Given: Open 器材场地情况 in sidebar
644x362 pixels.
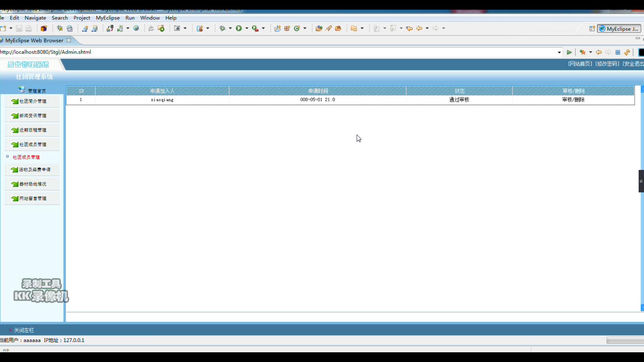Looking at the screenshot, I should click(x=33, y=184).
